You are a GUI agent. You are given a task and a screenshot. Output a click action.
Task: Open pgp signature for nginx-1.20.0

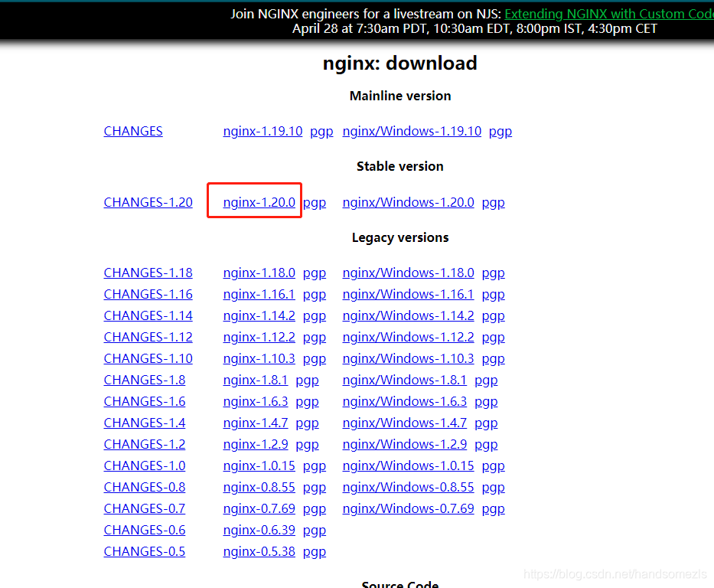pyautogui.click(x=315, y=203)
